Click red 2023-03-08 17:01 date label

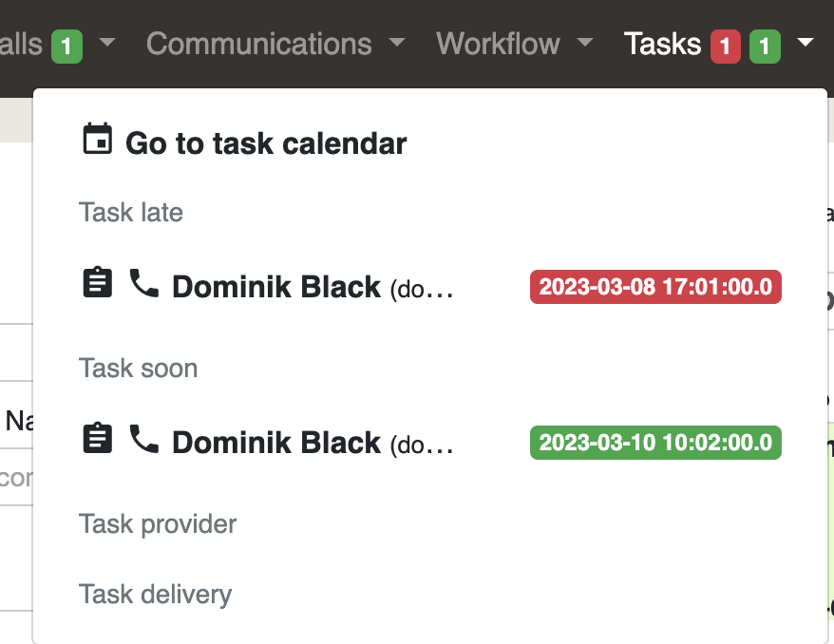[x=655, y=287]
